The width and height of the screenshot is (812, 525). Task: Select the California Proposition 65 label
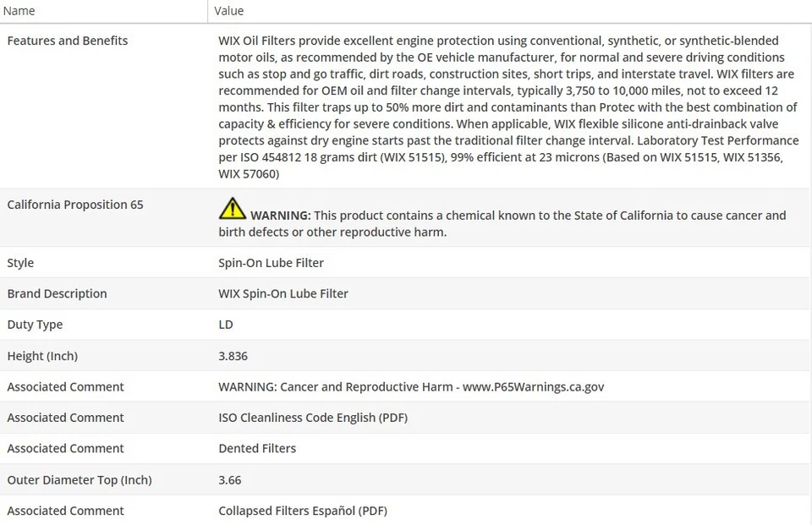[x=74, y=205]
